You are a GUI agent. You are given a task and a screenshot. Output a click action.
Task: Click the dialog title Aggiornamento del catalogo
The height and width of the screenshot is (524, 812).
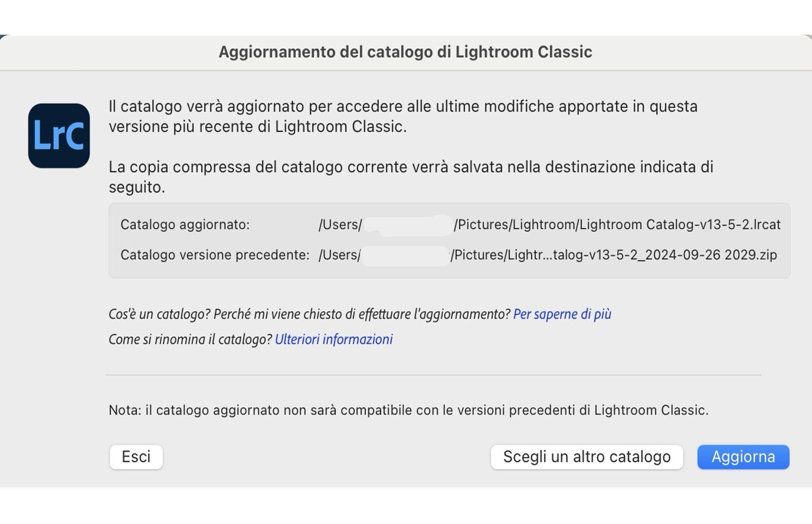405,51
